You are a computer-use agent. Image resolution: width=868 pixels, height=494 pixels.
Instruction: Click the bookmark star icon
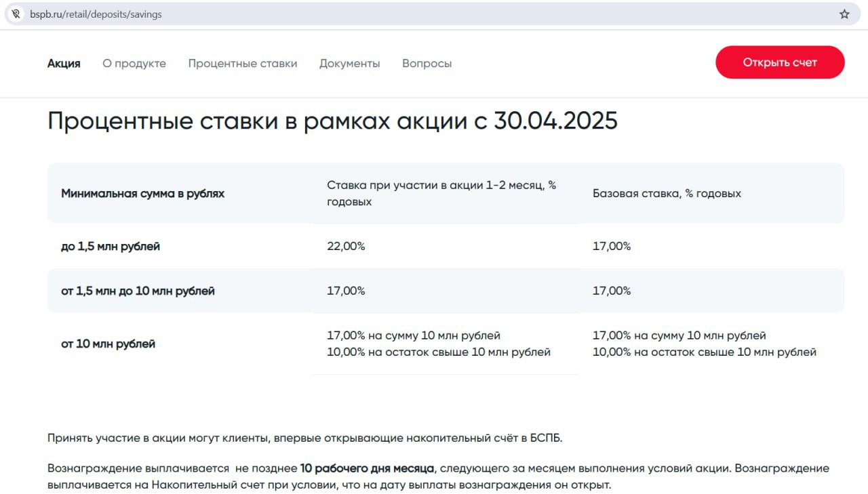pyautogui.click(x=844, y=14)
